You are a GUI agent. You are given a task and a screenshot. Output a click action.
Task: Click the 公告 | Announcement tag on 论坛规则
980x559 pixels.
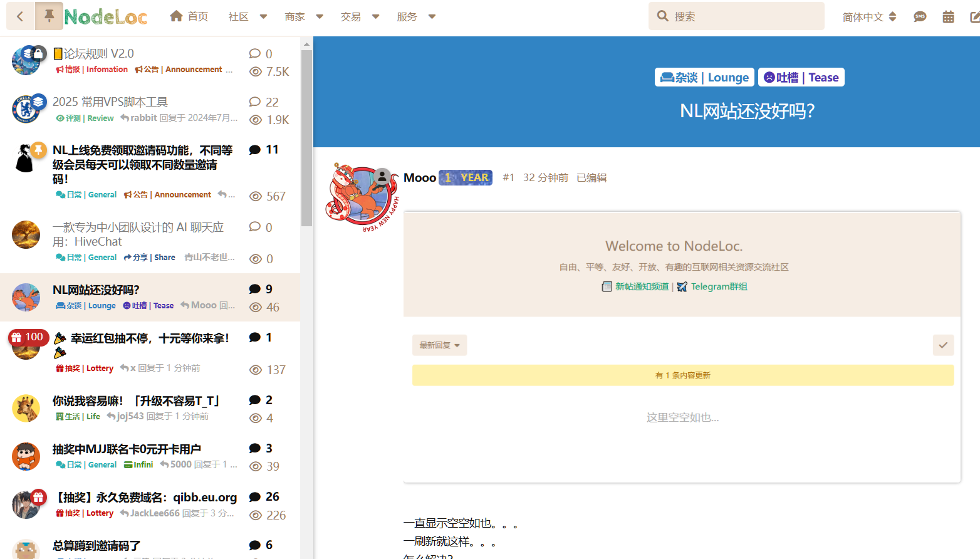(179, 70)
